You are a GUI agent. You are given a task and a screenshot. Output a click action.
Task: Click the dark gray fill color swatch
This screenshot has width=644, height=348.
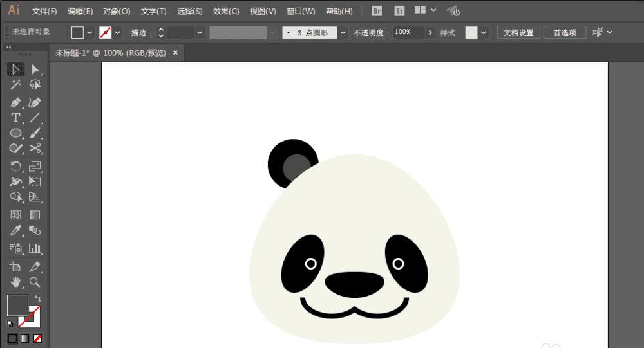17,305
